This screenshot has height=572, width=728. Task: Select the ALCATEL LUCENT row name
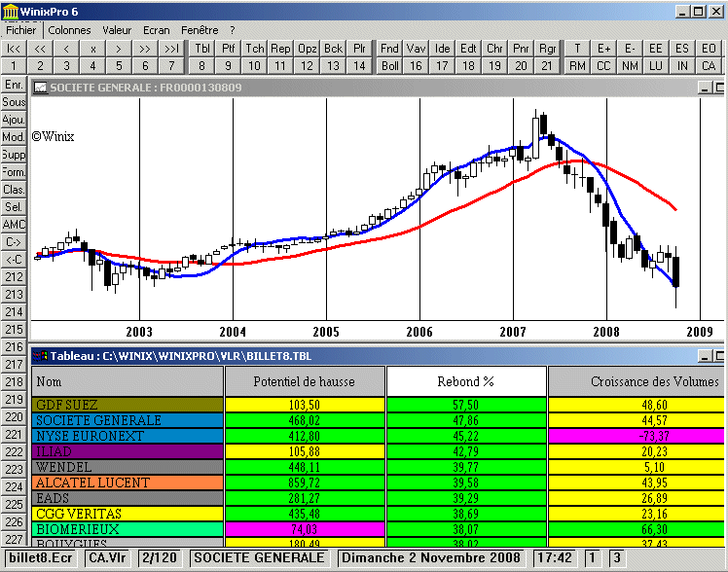click(x=127, y=483)
